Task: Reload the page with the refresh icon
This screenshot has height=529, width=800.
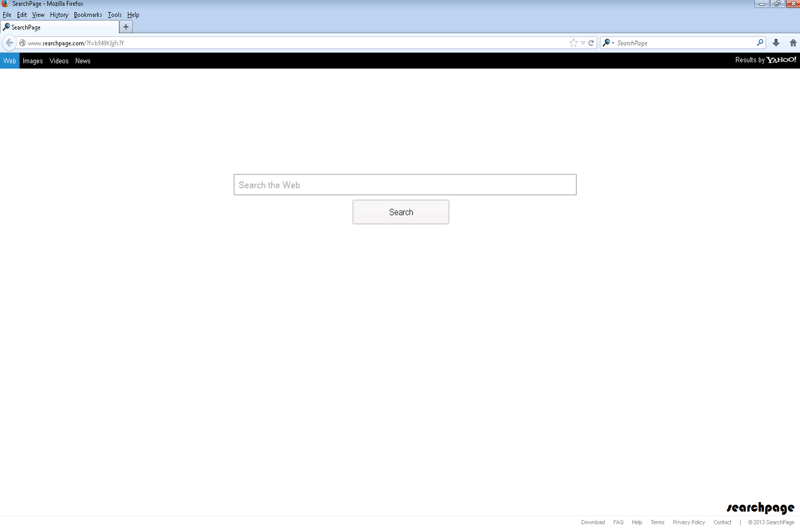Action: (591, 43)
